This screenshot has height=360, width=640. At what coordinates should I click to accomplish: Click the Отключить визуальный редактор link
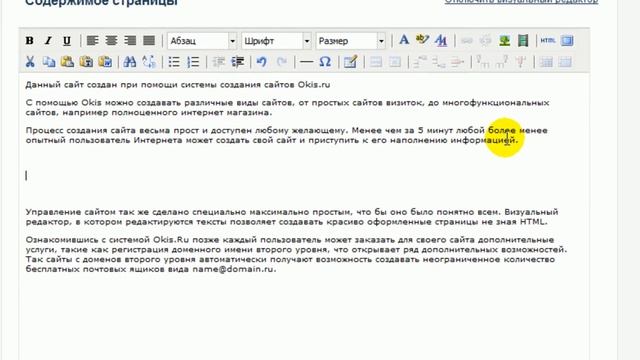pyautogui.click(x=521, y=2)
